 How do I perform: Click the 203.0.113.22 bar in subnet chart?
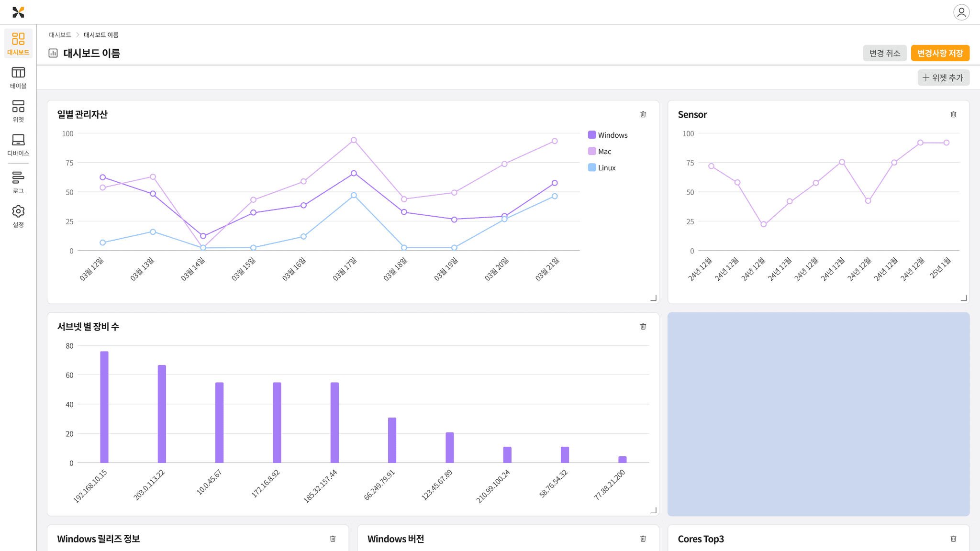162,414
